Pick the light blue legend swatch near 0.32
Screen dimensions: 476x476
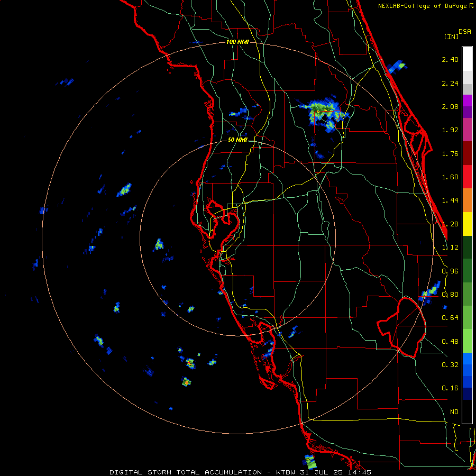point(467,359)
